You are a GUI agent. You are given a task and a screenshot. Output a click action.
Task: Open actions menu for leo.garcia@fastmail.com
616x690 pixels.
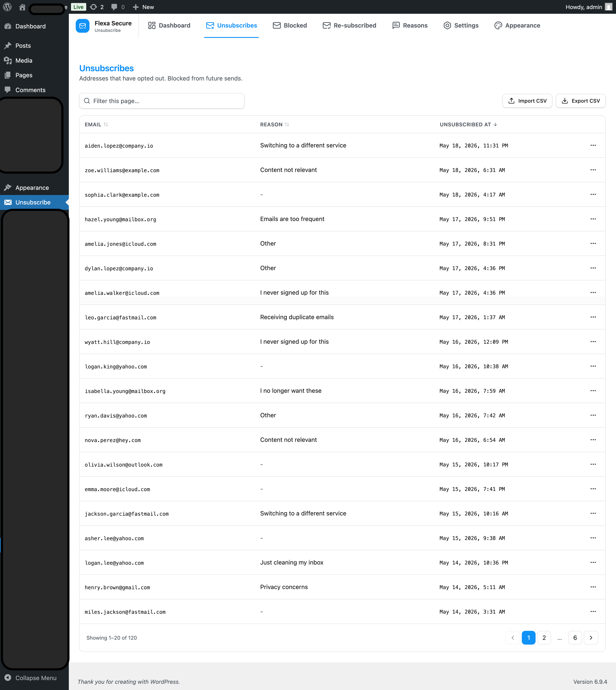(x=593, y=317)
